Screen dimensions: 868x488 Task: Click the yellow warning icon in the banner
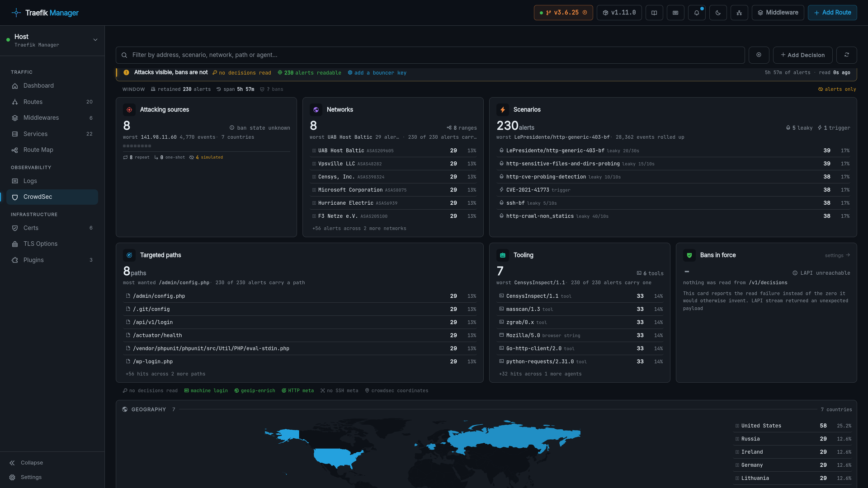point(126,72)
